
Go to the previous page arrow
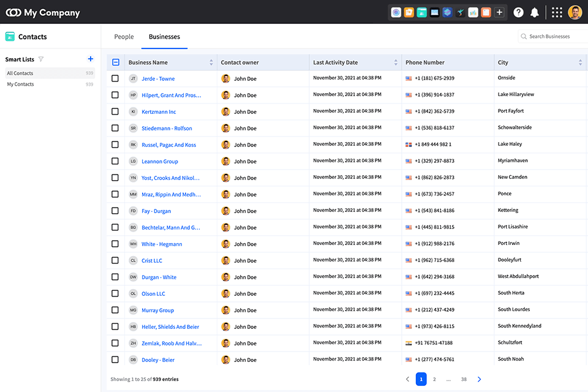click(x=408, y=379)
